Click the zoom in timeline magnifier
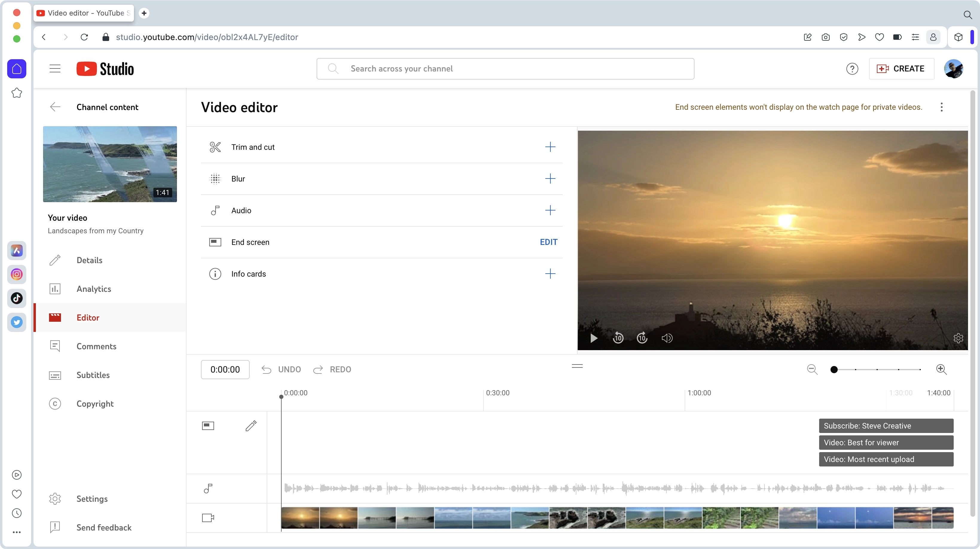980x549 pixels. pyautogui.click(x=941, y=369)
